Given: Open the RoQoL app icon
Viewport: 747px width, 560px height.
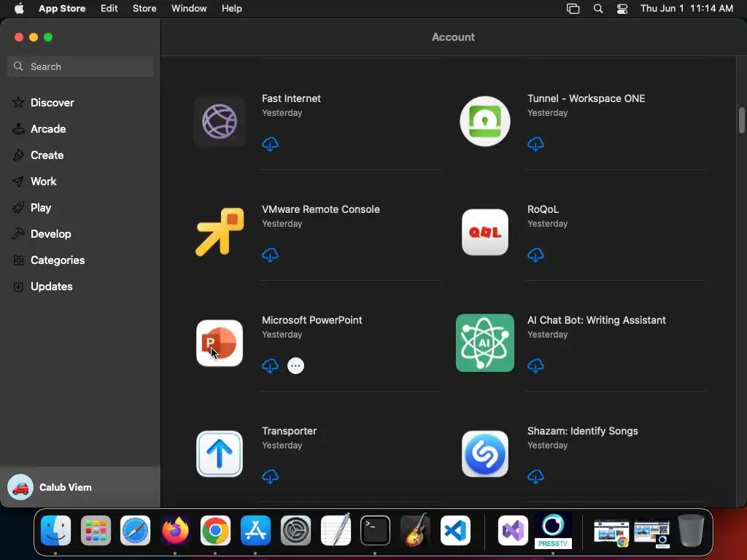Looking at the screenshot, I should [485, 232].
